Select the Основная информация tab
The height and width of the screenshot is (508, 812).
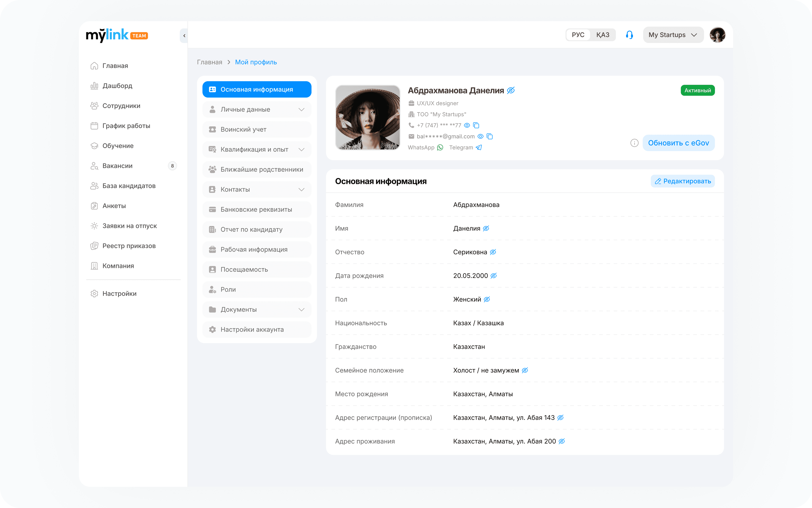tap(257, 89)
